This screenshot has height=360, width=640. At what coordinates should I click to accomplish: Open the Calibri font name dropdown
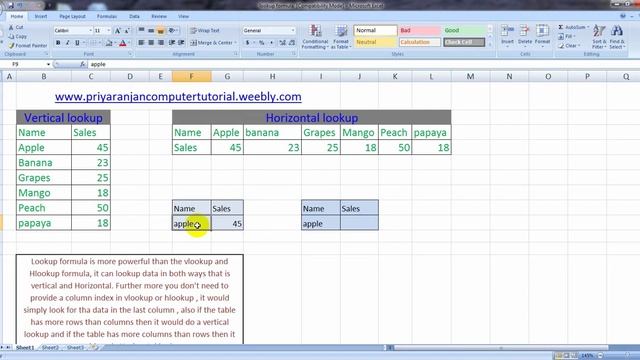pos(90,31)
